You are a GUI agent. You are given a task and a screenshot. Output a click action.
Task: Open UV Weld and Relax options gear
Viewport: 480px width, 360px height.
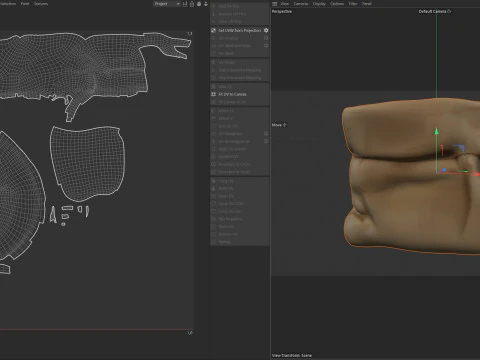coord(266,46)
